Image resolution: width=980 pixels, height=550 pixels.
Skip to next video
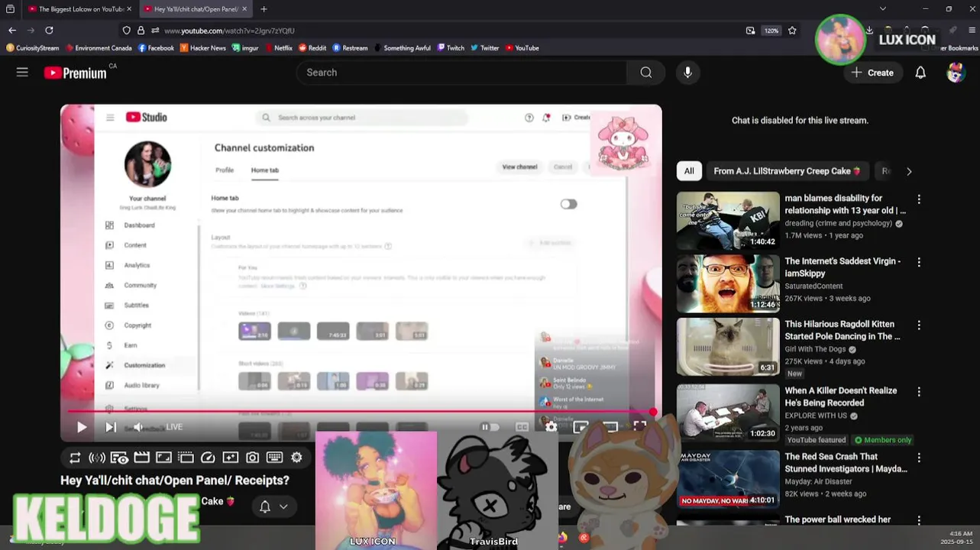[110, 427]
